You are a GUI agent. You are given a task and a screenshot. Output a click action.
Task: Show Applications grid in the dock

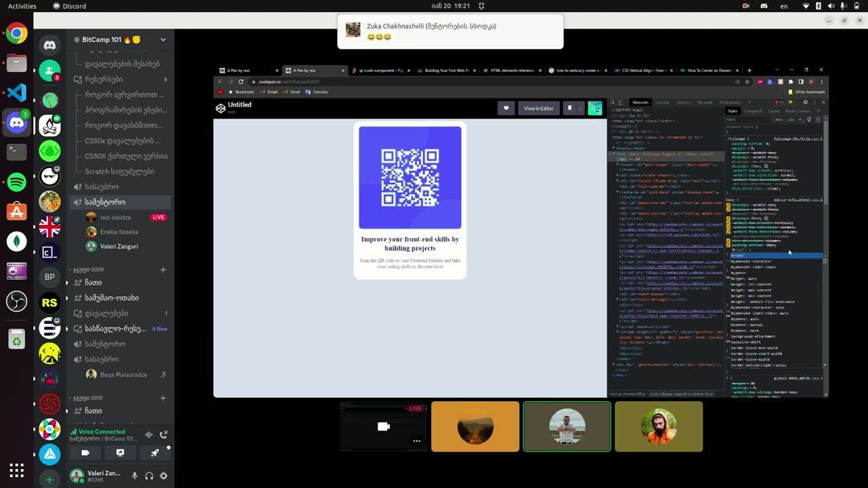click(16, 470)
